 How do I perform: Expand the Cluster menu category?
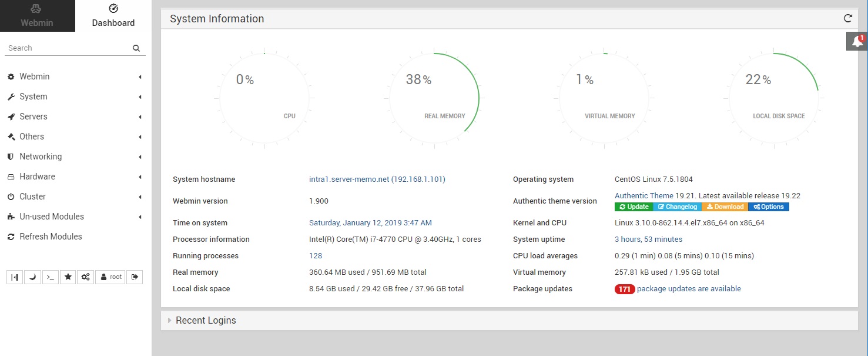75,197
